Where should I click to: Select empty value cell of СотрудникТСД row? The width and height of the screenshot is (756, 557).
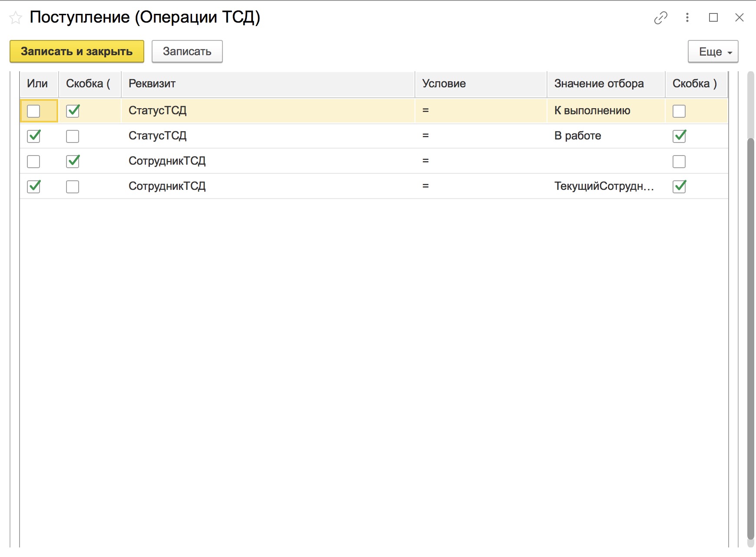606,161
